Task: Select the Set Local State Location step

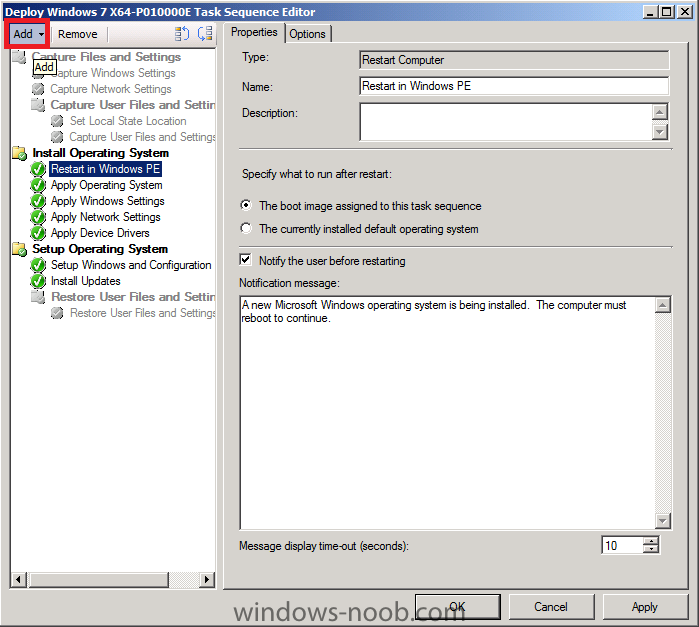Action: point(128,121)
